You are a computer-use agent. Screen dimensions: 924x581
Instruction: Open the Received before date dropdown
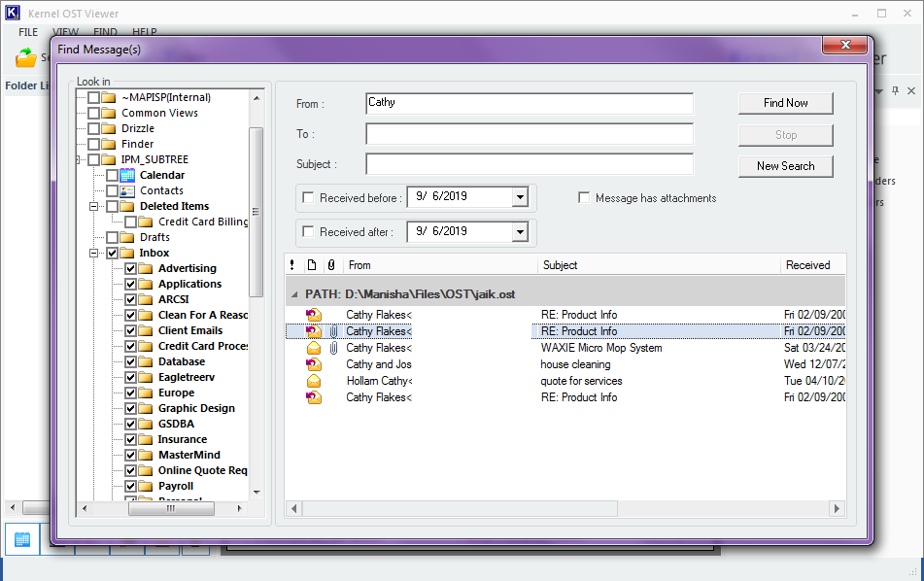click(520, 197)
